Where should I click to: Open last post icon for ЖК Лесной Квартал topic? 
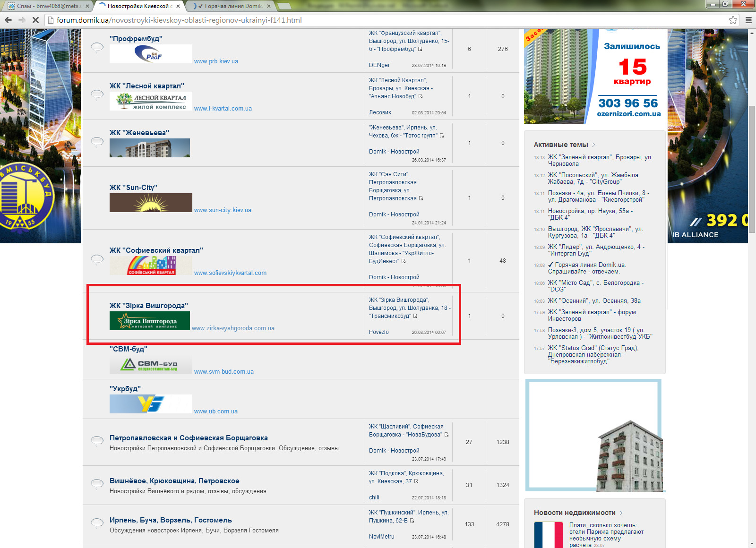[421, 96]
